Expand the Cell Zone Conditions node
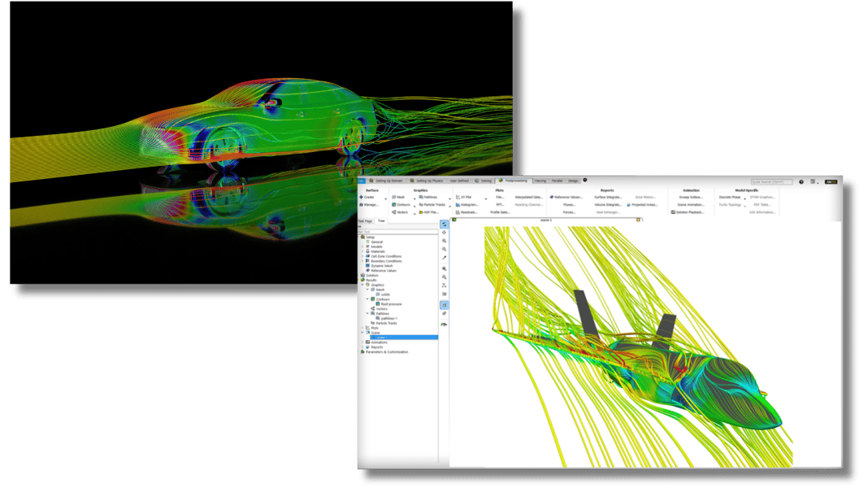 click(x=362, y=256)
